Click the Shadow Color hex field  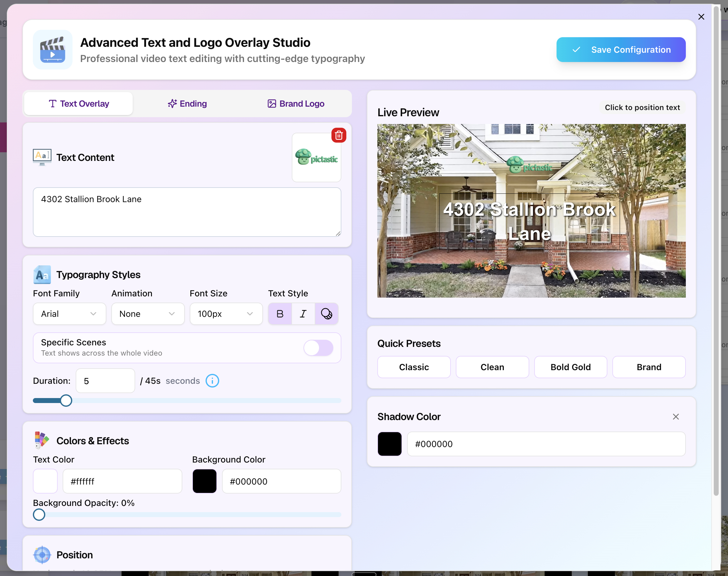pos(546,444)
